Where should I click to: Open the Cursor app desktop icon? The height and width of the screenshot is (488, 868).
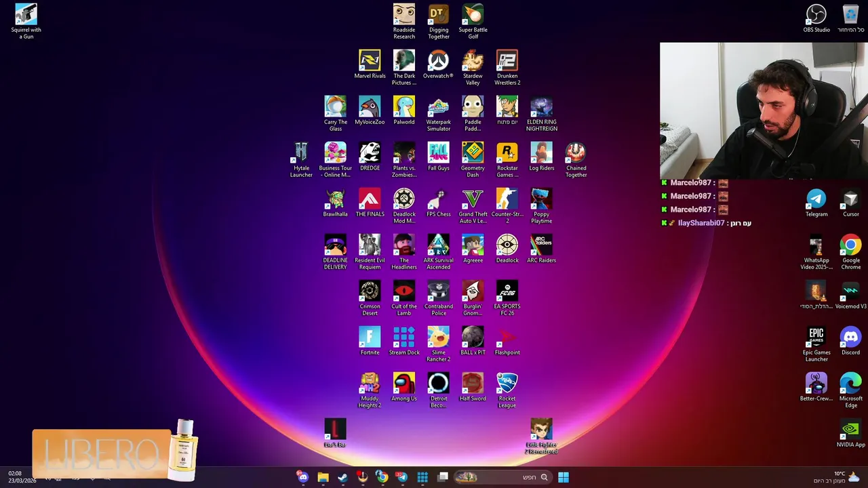point(851,202)
